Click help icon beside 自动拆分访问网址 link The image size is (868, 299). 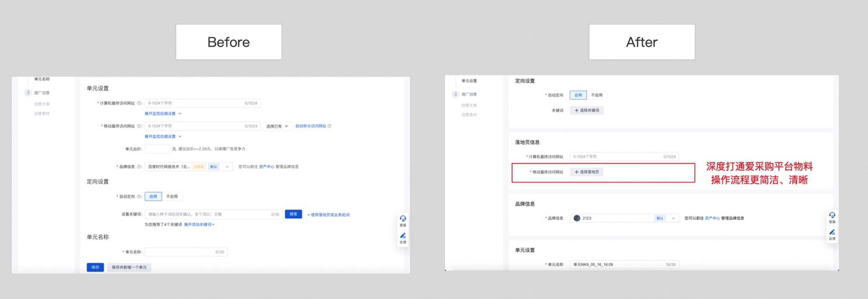pos(330,126)
